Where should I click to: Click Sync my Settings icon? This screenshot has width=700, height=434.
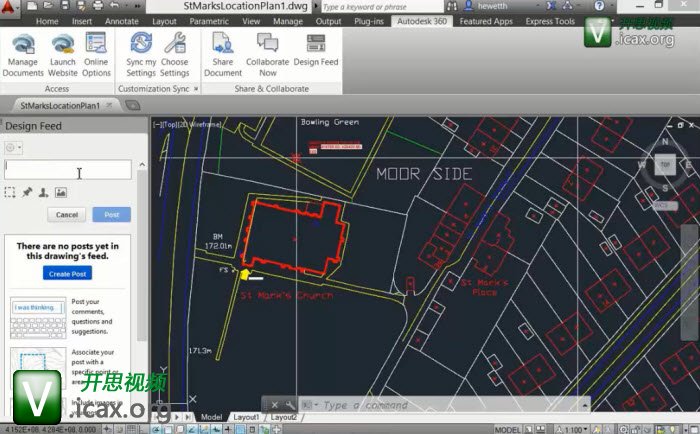pos(141,54)
